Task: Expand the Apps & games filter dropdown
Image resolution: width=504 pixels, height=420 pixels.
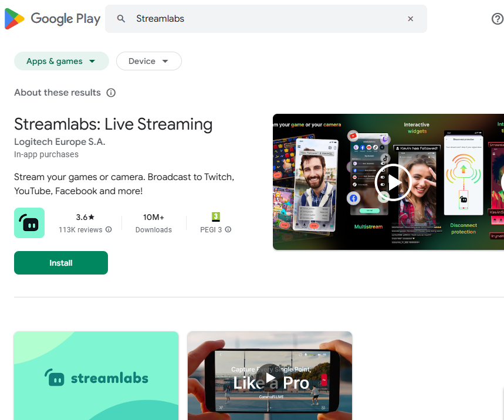Action: tap(62, 61)
